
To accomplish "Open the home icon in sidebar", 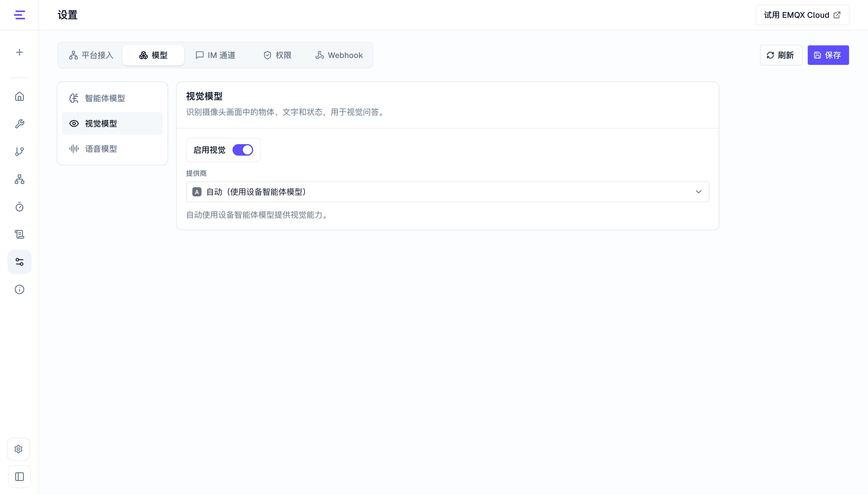I will 19,96.
